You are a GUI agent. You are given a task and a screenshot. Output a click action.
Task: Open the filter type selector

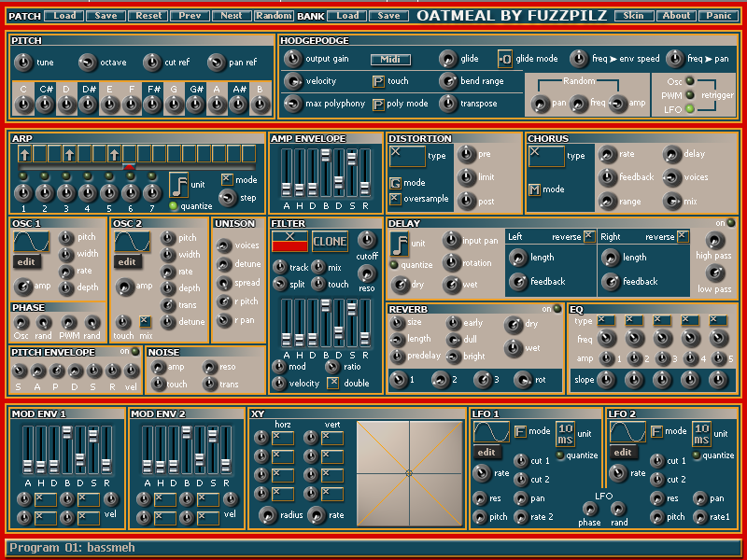click(x=289, y=241)
